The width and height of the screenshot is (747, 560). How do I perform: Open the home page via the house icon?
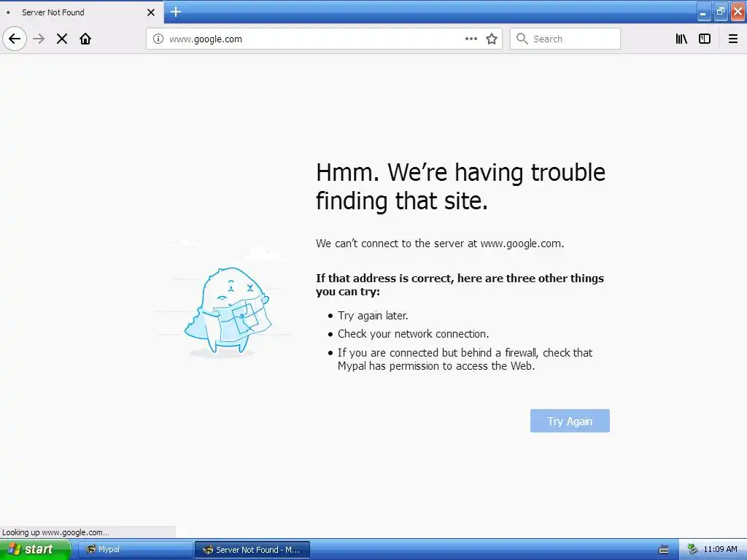click(x=85, y=39)
